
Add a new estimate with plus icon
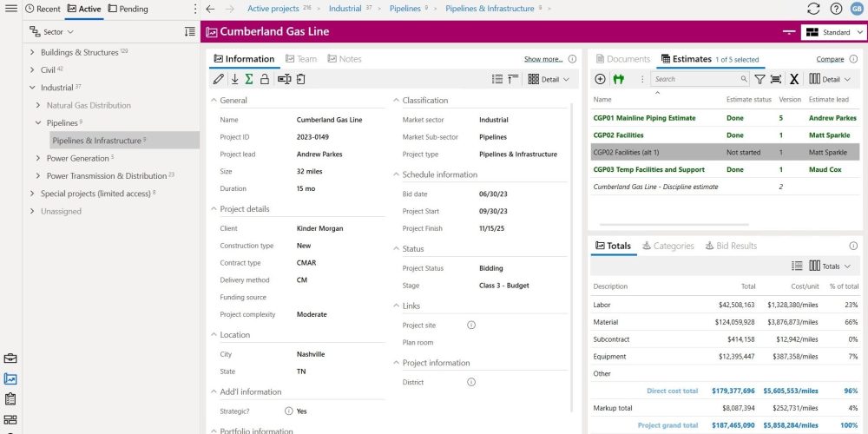click(x=600, y=79)
